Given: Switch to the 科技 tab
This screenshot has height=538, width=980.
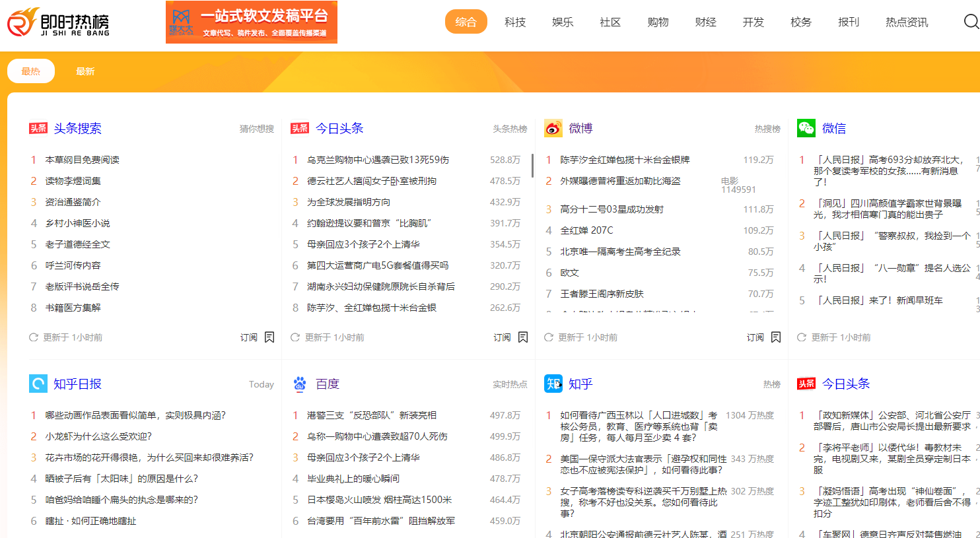Looking at the screenshot, I should tap(515, 22).
